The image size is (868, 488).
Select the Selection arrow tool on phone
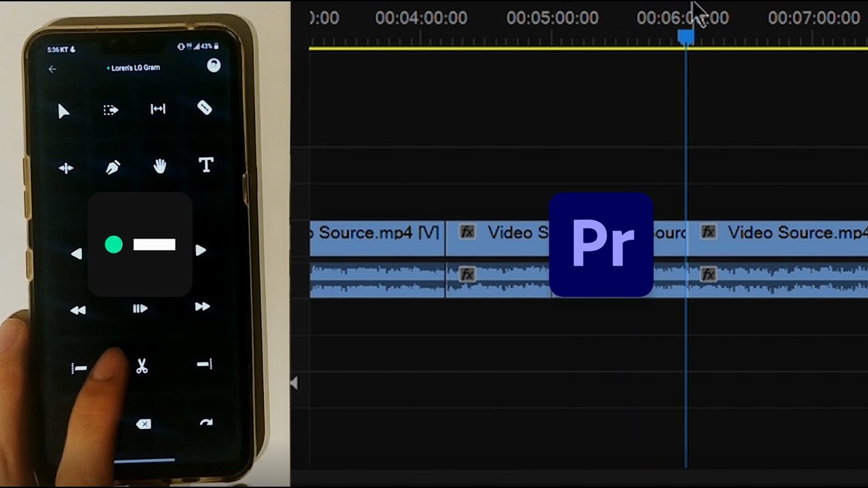(x=64, y=110)
